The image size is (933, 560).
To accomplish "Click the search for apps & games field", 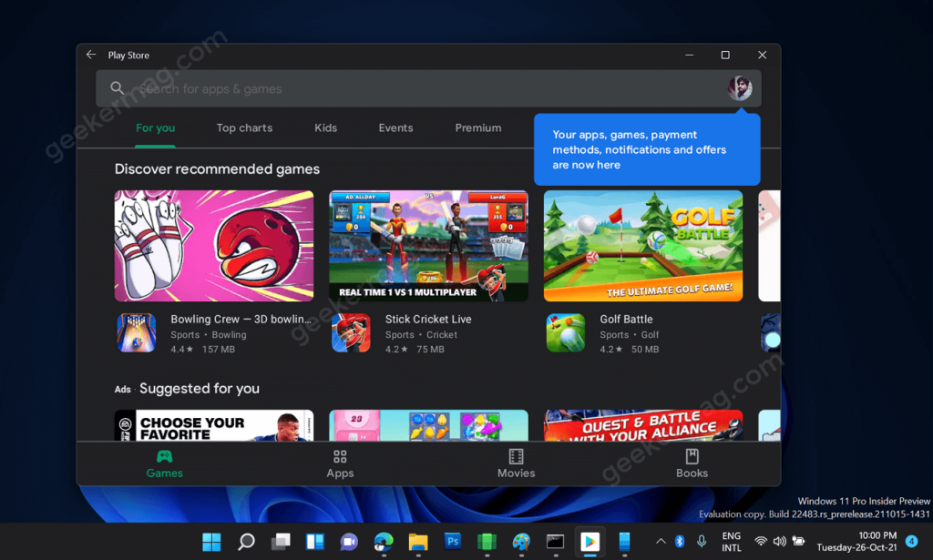I will pyautogui.click(x=428, y=88).
